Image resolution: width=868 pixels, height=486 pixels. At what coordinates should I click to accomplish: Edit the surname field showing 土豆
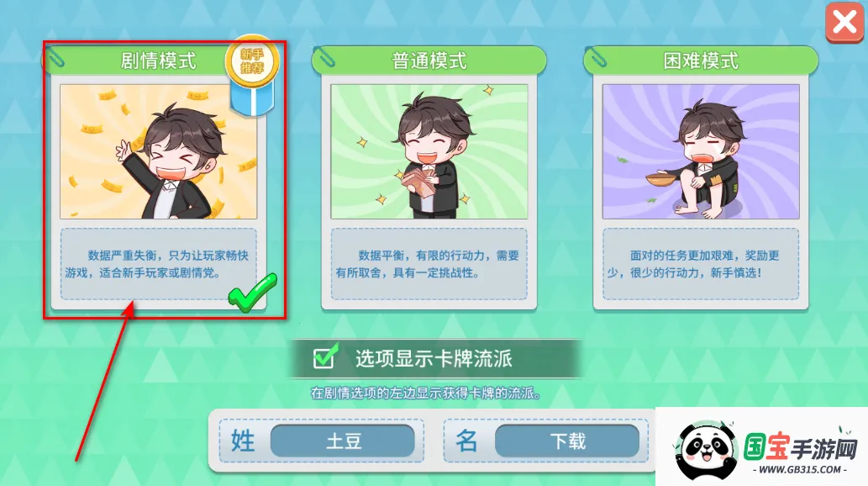343,441
